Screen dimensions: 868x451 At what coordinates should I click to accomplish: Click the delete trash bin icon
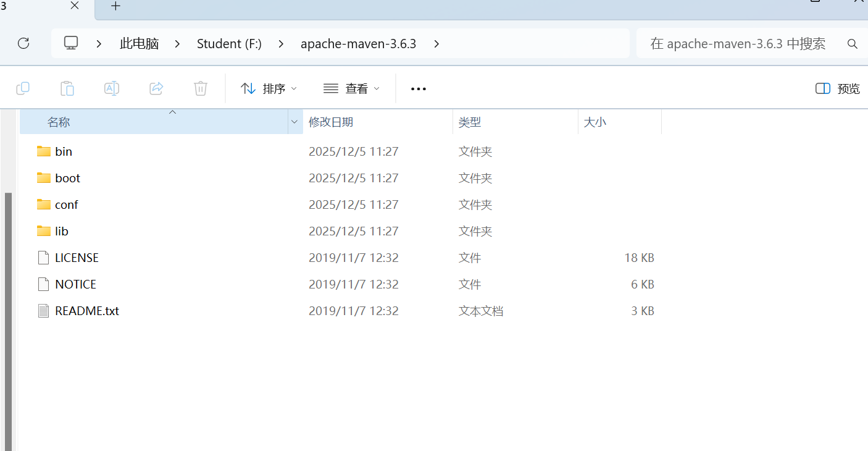click(201, 88)
